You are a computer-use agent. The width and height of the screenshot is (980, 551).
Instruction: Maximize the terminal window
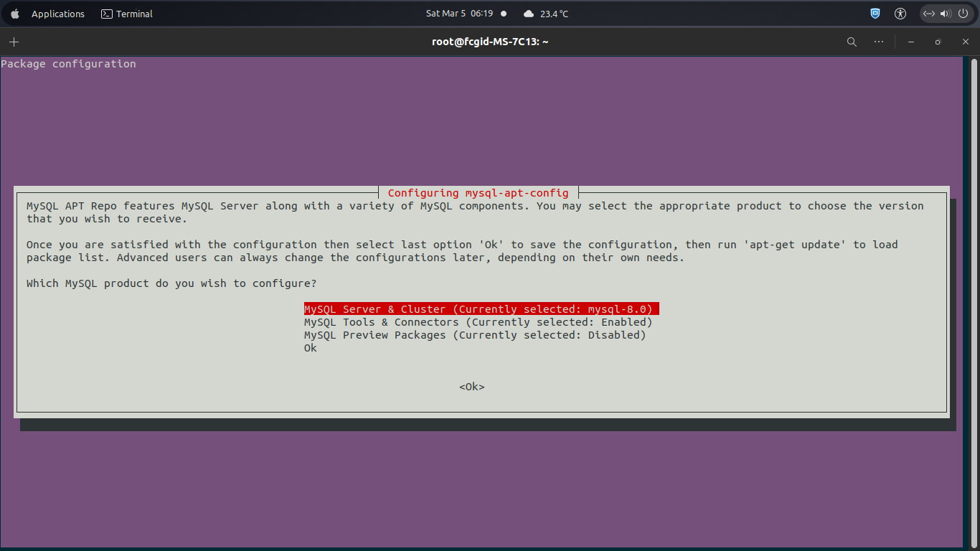[938, 42]
